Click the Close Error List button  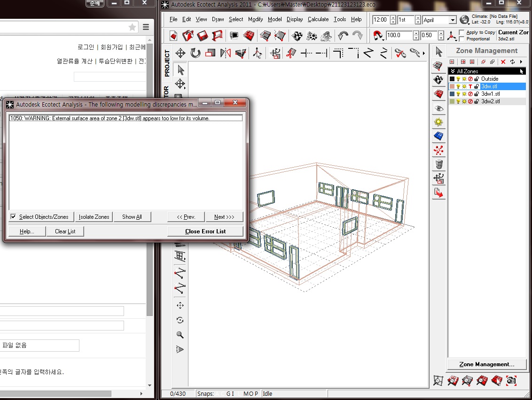(205, 231)
